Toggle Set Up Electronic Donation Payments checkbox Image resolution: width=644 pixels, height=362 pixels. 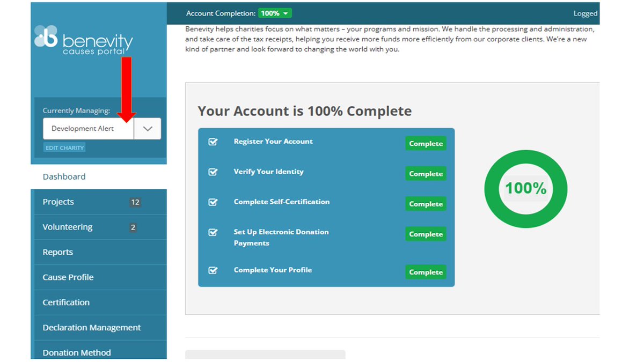coord(213,232)
